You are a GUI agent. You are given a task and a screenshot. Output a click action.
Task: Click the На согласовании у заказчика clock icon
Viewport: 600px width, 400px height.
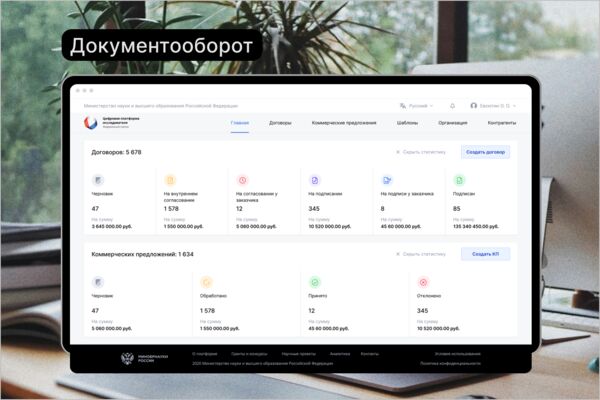[242, 180]
